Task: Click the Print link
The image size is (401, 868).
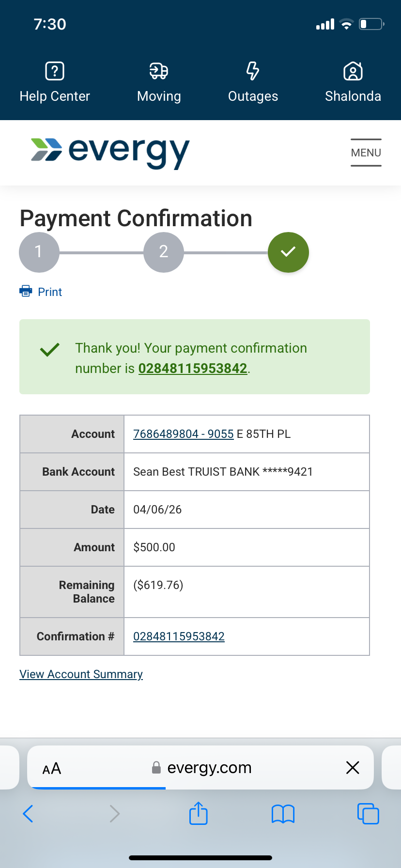Action: coord(50,292)
